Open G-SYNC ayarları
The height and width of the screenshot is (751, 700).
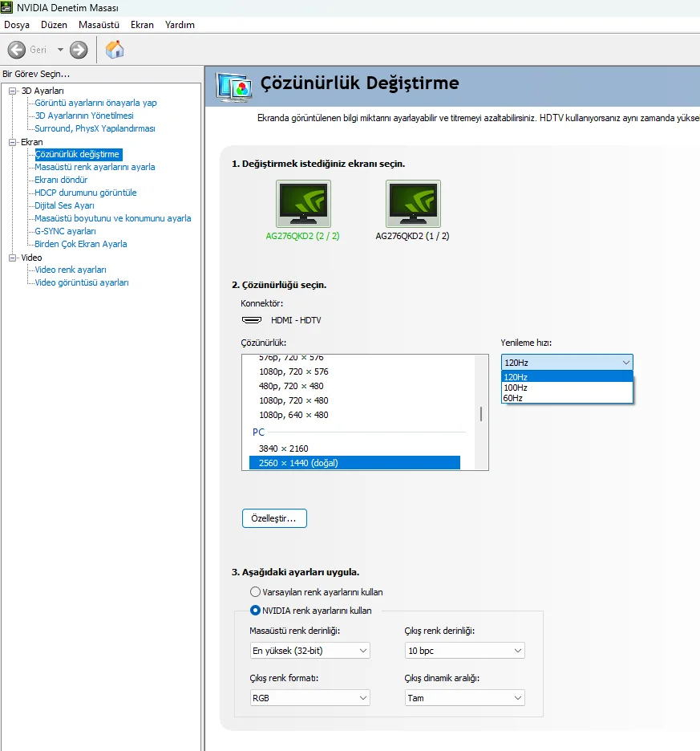click(65, 231)
